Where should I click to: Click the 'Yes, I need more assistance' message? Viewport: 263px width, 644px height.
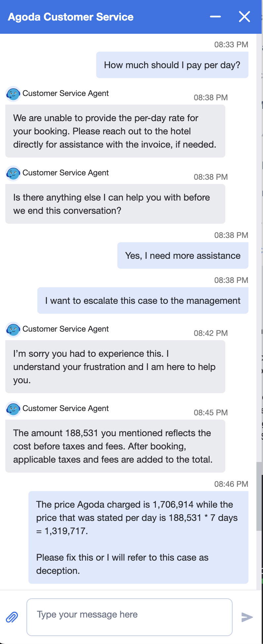coord(183,255)
